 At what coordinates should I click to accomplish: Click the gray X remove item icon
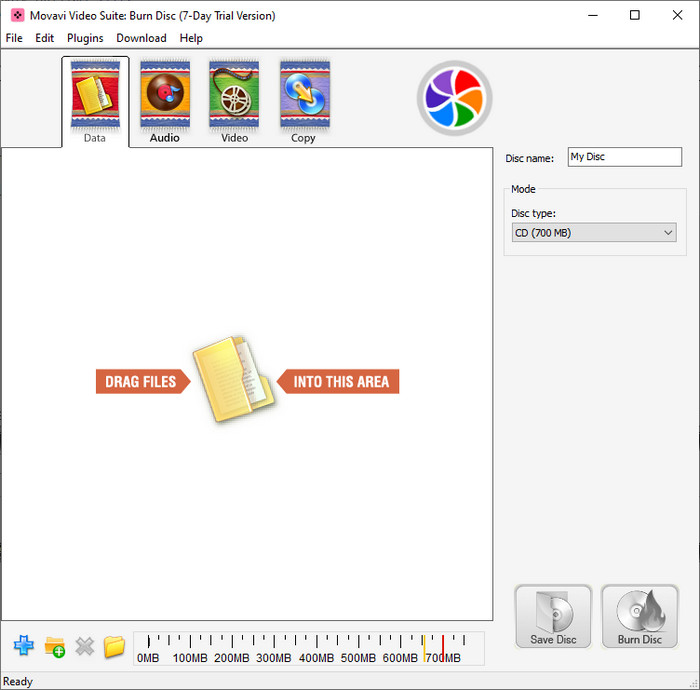[x=84, y=646]
